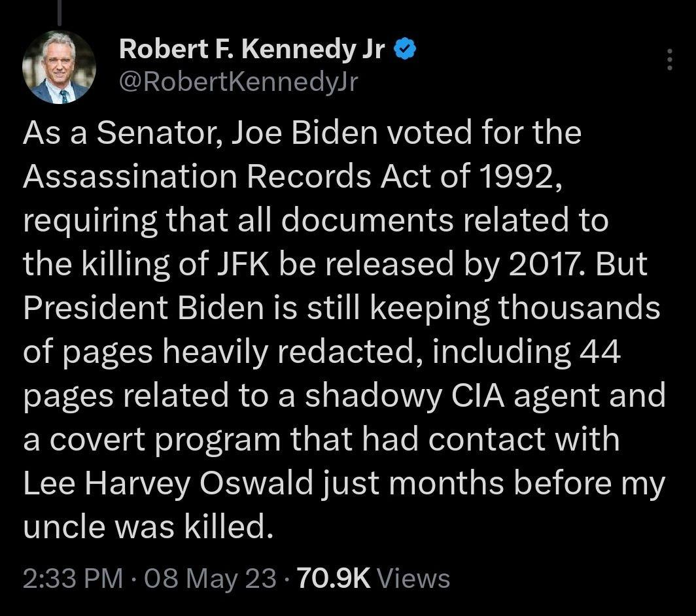Click the thread connector line above avatar
Viewport: 696px width, 616px height.
60,12
